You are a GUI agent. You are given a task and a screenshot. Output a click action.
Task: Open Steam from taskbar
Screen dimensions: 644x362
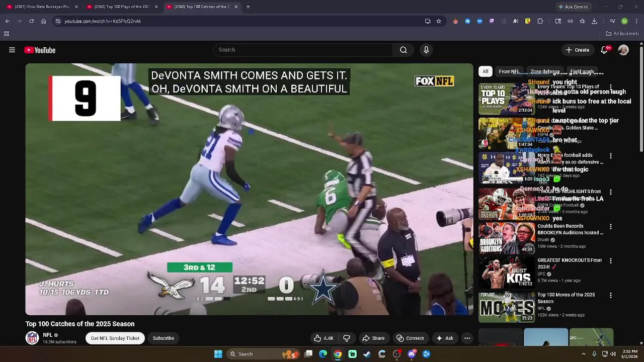point(367,354)
